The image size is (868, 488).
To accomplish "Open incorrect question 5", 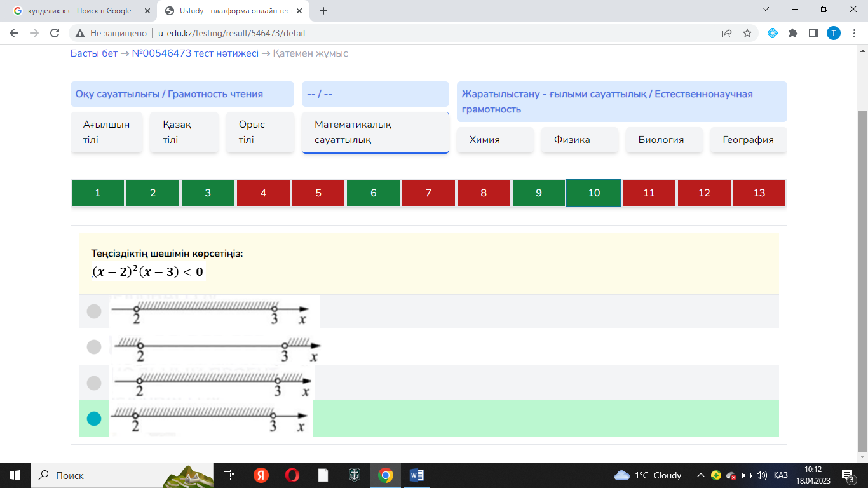I will (x=318, y=193).
